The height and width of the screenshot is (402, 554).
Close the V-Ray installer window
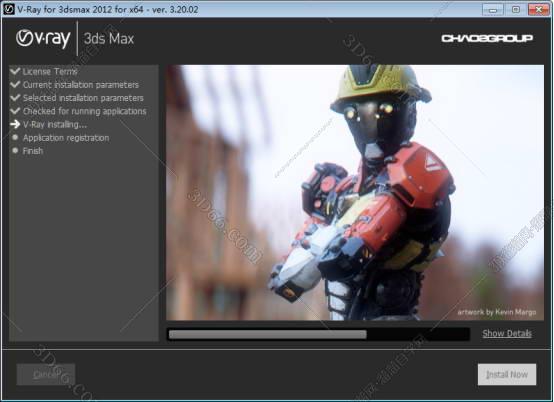(x=539, y=10)
